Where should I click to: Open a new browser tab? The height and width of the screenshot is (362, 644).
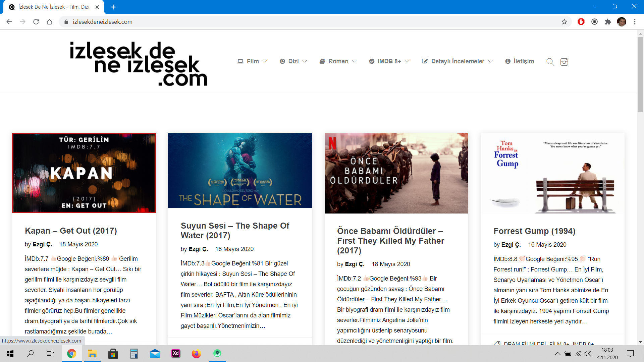click(x=113, y=7)
